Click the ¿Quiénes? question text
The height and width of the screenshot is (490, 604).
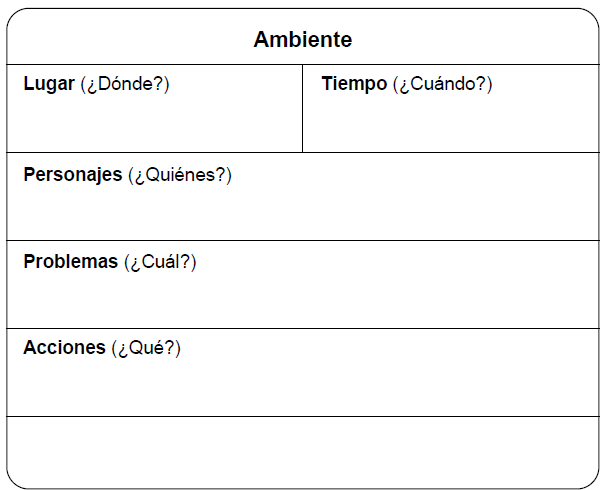tap(180, 175)
